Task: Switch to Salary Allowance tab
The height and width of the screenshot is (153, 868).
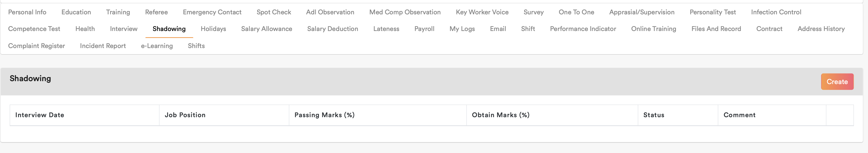Action: (267, 29)
